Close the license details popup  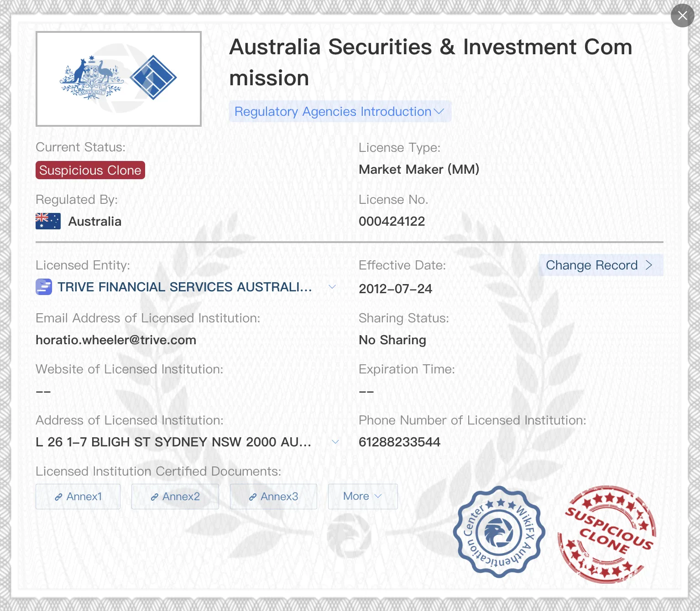682,16
